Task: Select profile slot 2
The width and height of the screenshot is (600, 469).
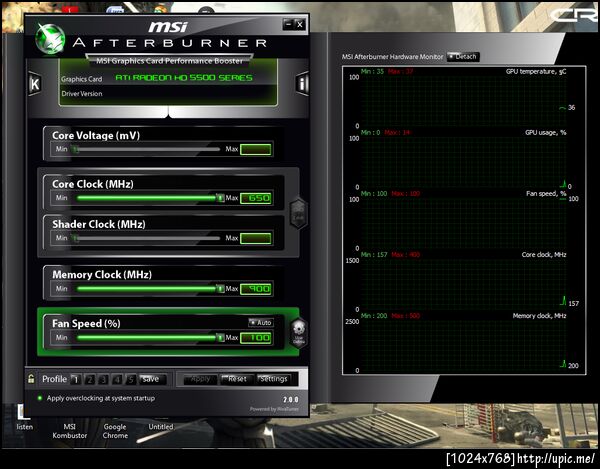Action: [x=90, y=379]
